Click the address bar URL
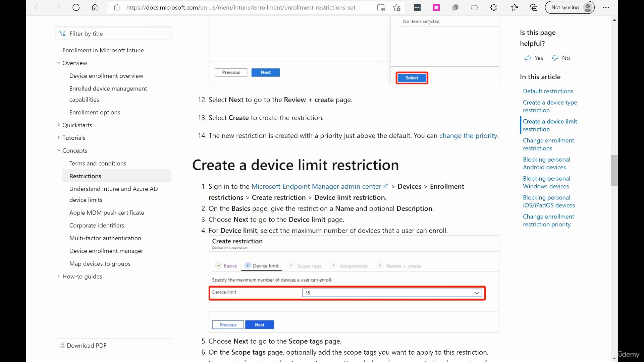The height and width of the screenshot is (362, 644). pos(241,7)
